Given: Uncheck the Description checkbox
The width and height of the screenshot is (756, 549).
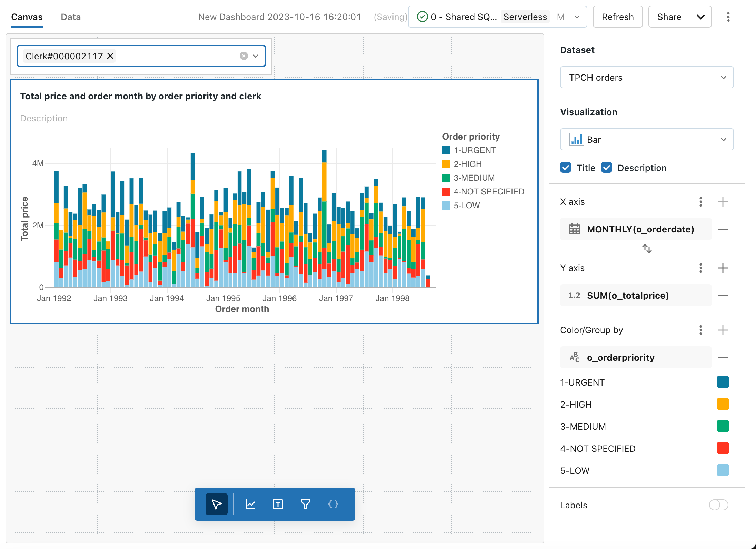Looking at the screenshot, I should (607, 168).
